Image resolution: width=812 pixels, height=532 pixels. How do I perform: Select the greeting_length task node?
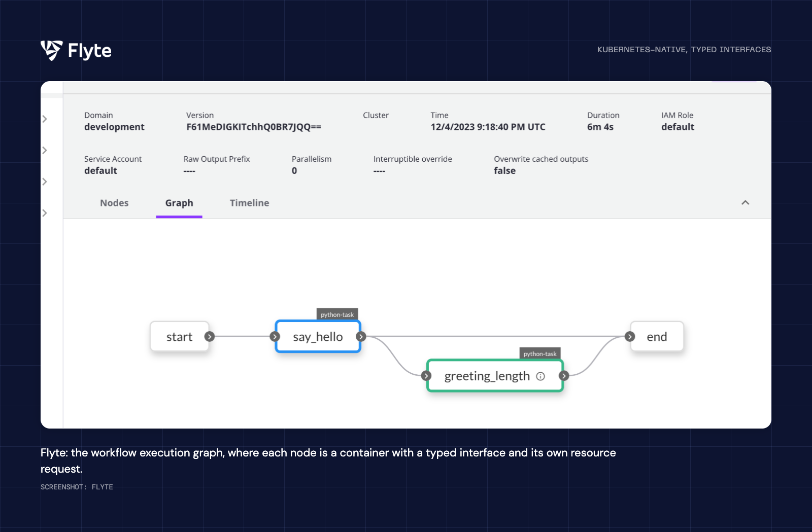click(495, 376)
